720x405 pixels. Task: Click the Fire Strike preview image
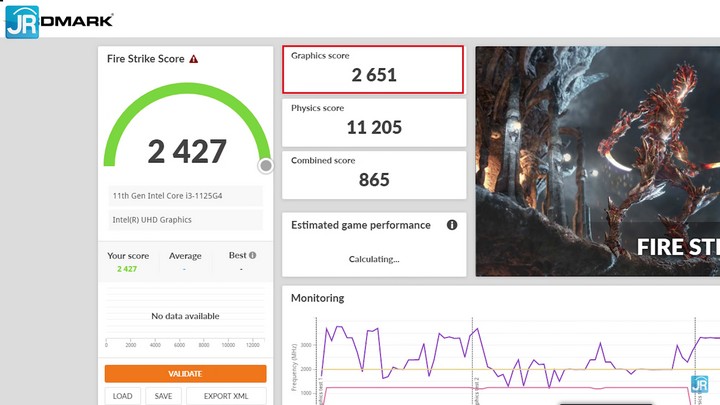(597, 160)
